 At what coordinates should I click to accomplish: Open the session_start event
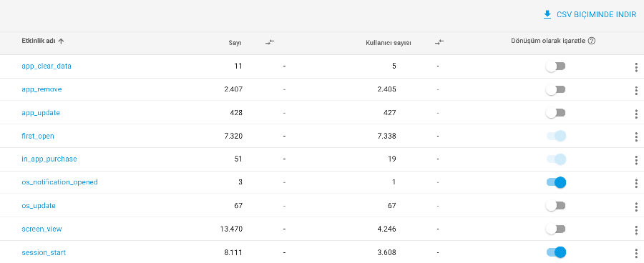click(x=44, y=252)
